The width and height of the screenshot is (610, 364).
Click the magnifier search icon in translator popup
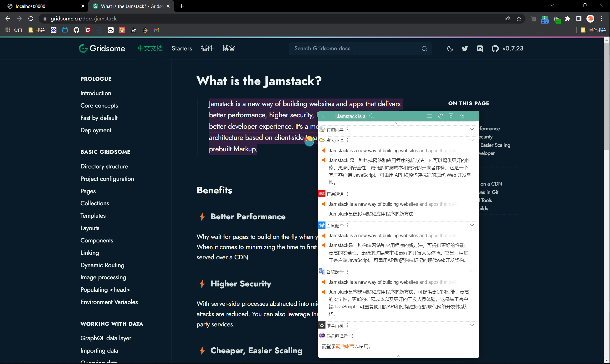[372, 116]
